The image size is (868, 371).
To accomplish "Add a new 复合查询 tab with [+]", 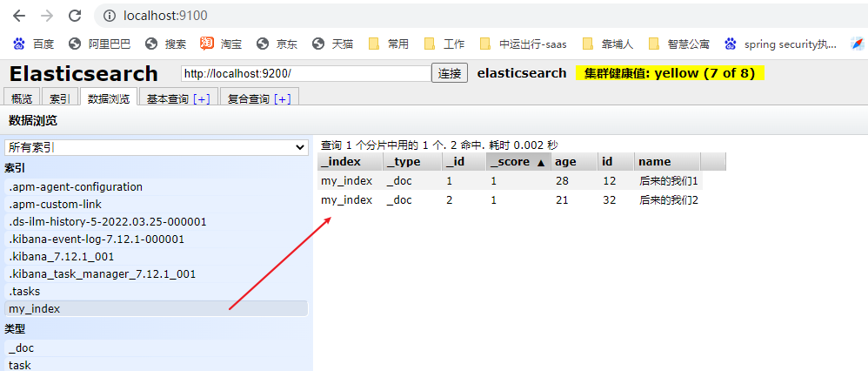I will (x=283, y=98).
